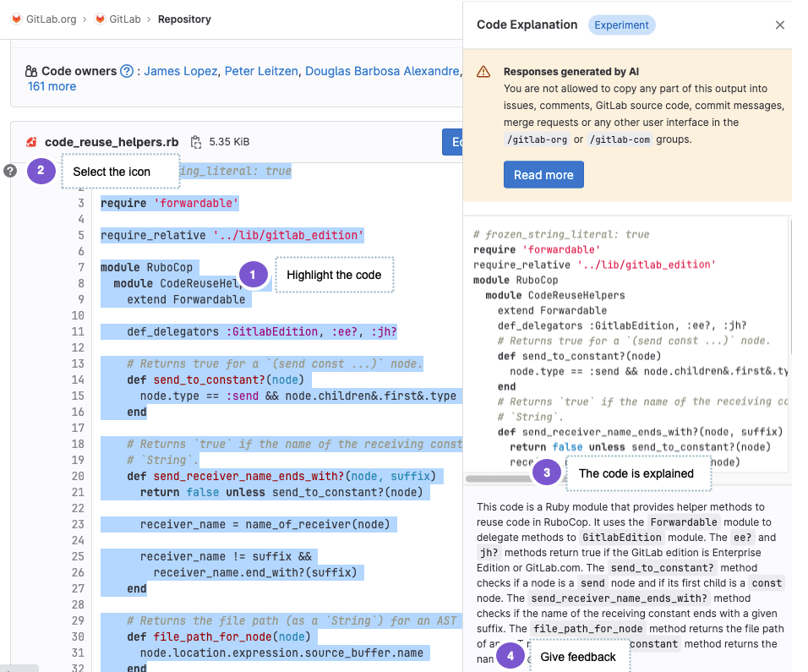The height and width of the screenshot is (672, 808).
Task: Click the /gitlab-com inline code
Action: (x=620, y=139)
